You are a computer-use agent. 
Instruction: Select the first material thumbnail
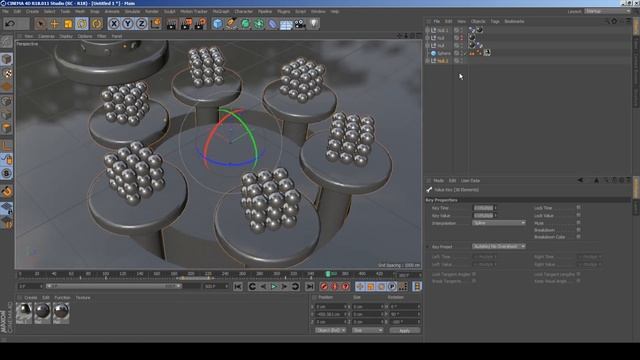(x=24, y=313)
